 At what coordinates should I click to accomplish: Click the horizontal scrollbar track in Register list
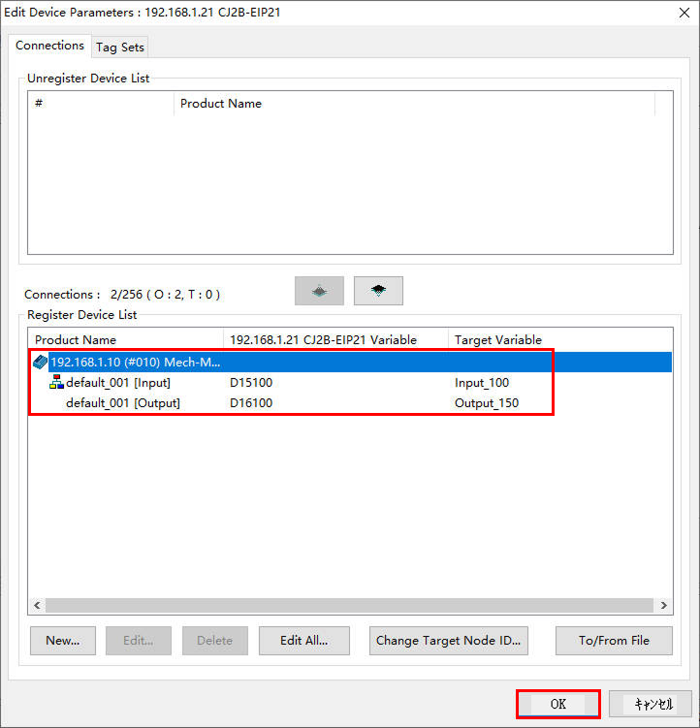coord(350,606)
